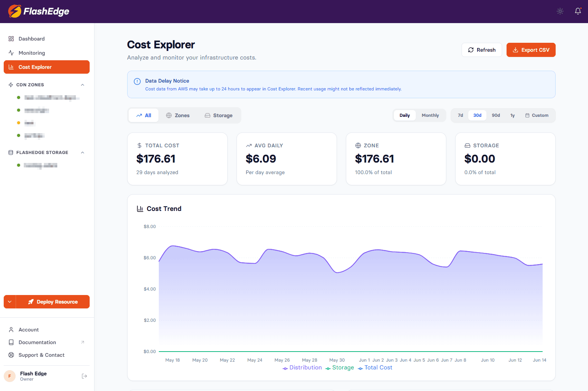Click the Refresh button
The height and width of the screenshot is (391, 588).
click(482, 50)
